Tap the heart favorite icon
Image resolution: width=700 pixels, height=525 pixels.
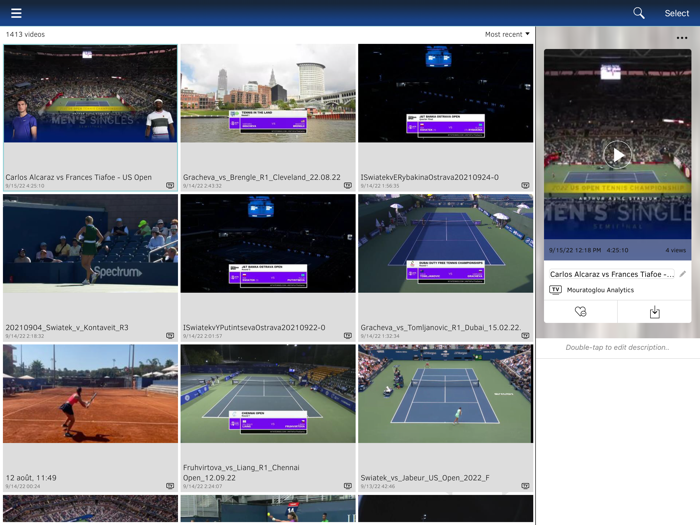pos(580,312)
